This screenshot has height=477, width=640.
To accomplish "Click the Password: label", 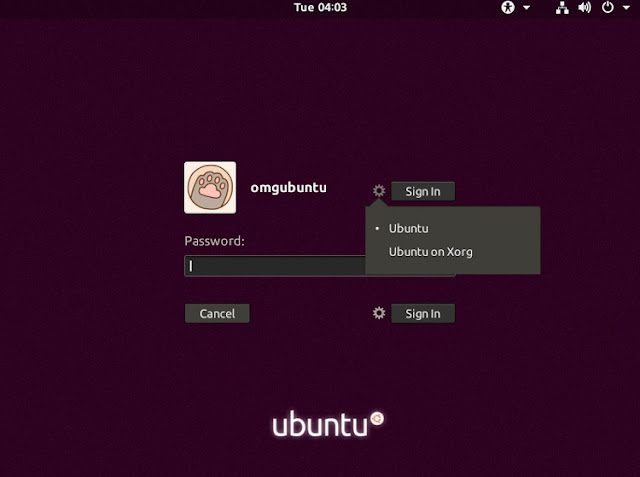I will [x=215, y=241].
